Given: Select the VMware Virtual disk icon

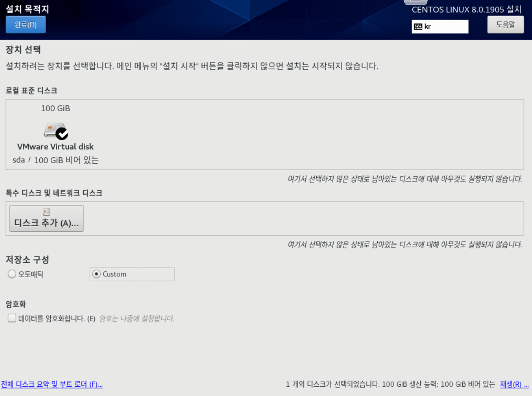Looking at the screenshot, I should tap(56, 131).
